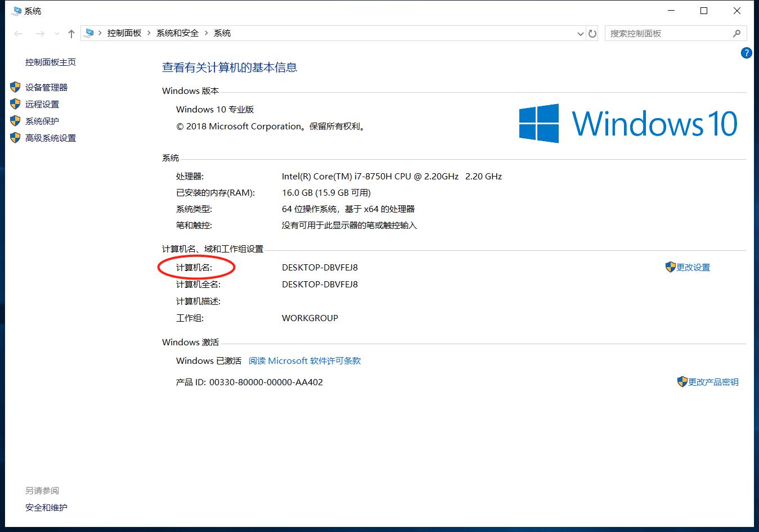Click computer name value next to 计算机全名

point(320,285)
